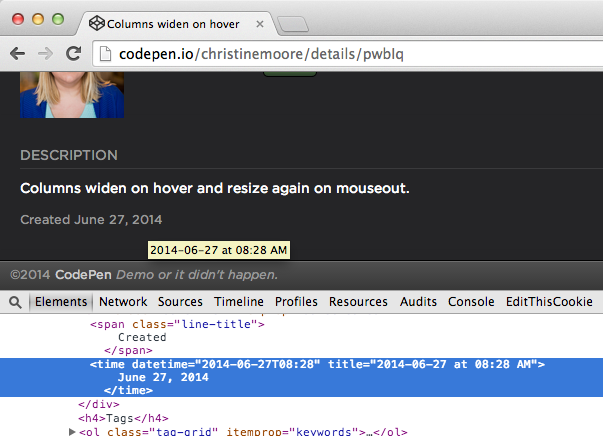This screenshot has width=603, height=436.
Task: Click the CodePen footer link
Action: coord(82,275)
